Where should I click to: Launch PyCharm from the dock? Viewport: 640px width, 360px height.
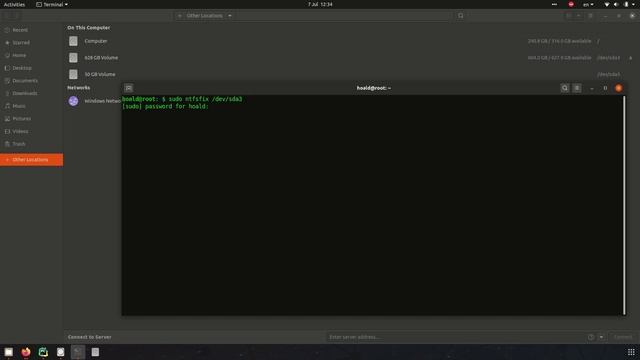43,352
